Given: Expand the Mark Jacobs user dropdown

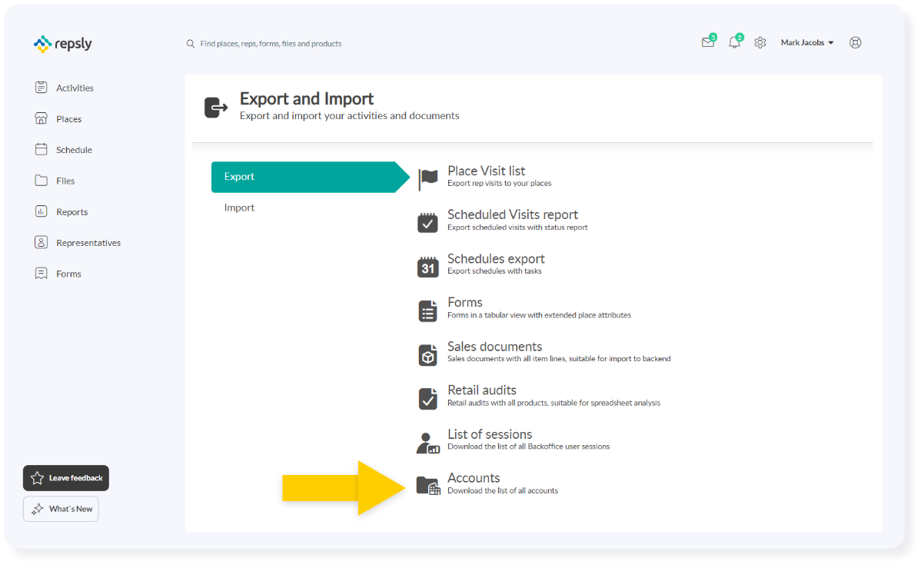Looking at the screenshot, I should point(807,43).
